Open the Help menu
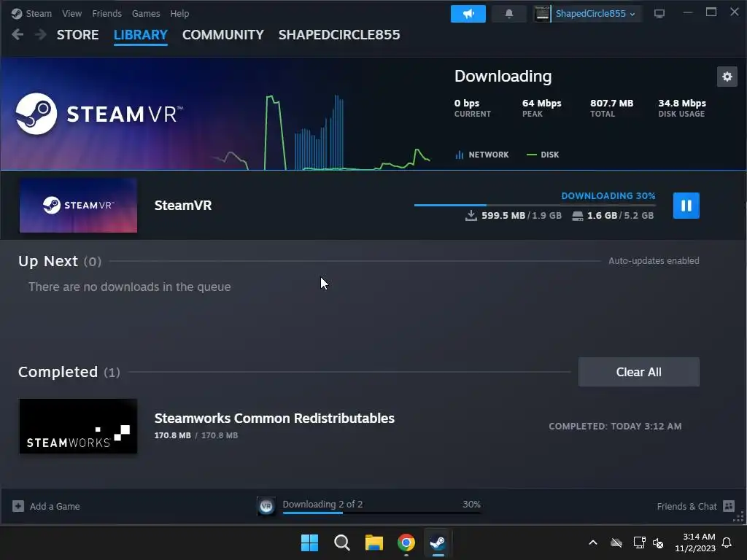 pos(179,13)
